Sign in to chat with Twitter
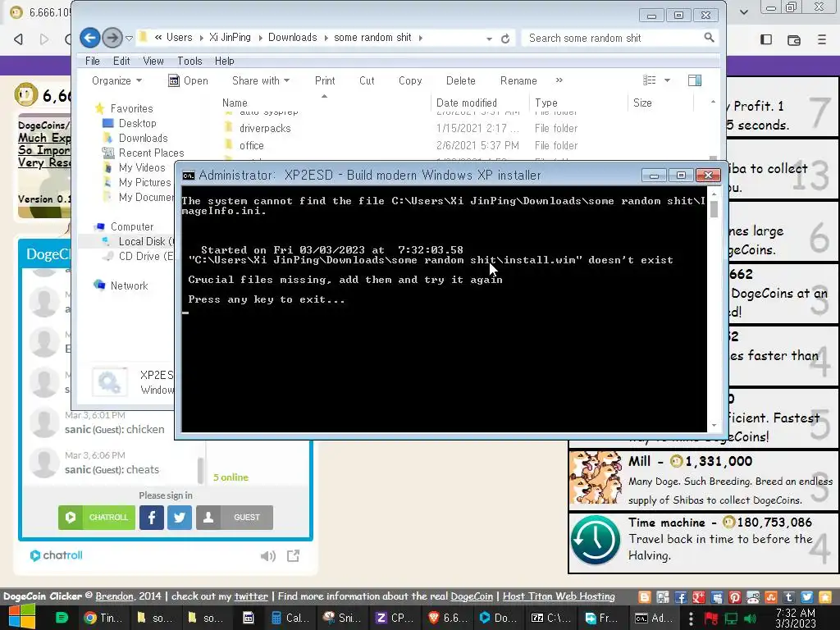 [180, 518]
